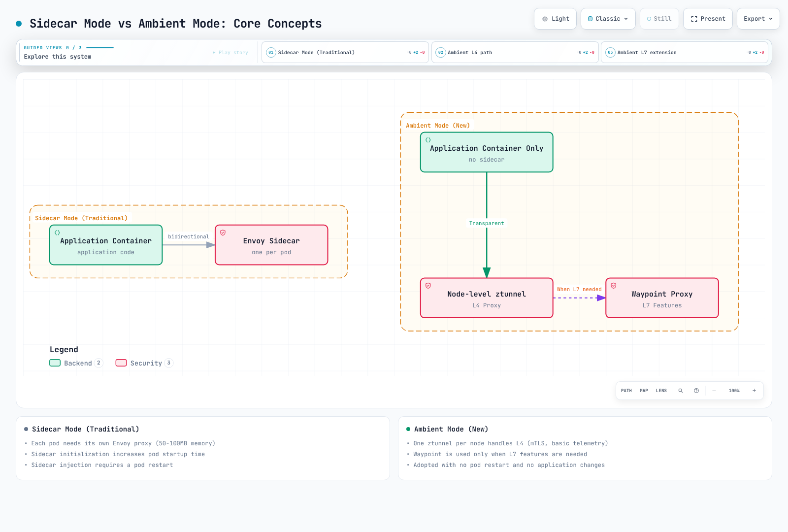
Task: Click the search magnifier icon
Action: (x=681, y=391)
